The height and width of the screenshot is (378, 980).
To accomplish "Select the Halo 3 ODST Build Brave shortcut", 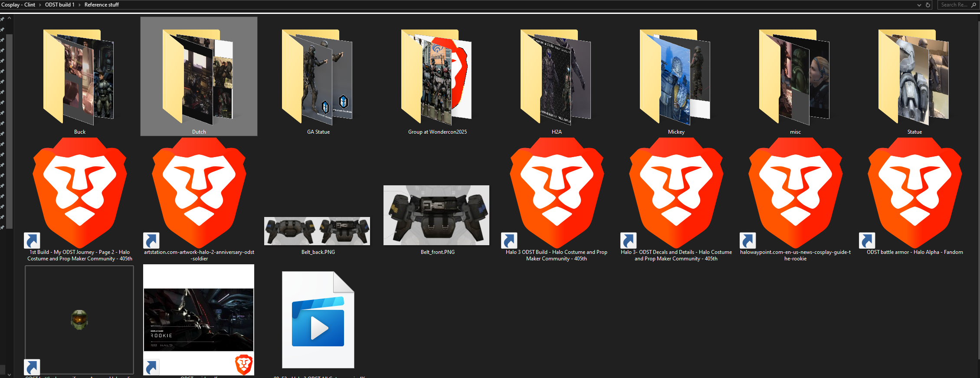I will [x=557, y=200].
